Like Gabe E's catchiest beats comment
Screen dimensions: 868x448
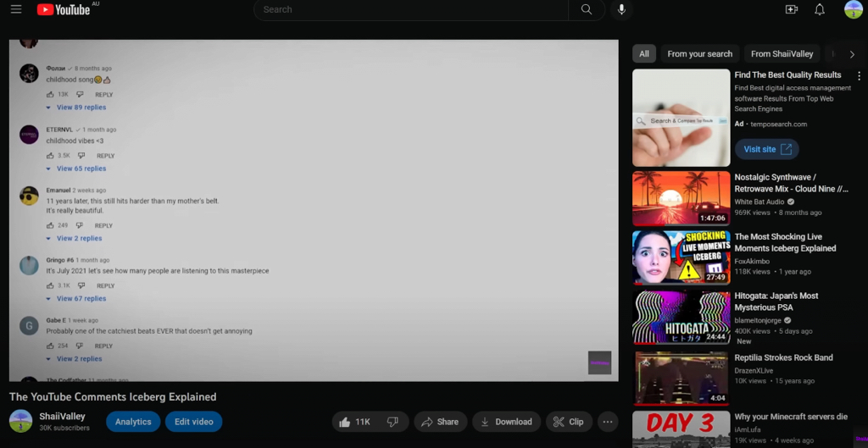tap(50, 346)
